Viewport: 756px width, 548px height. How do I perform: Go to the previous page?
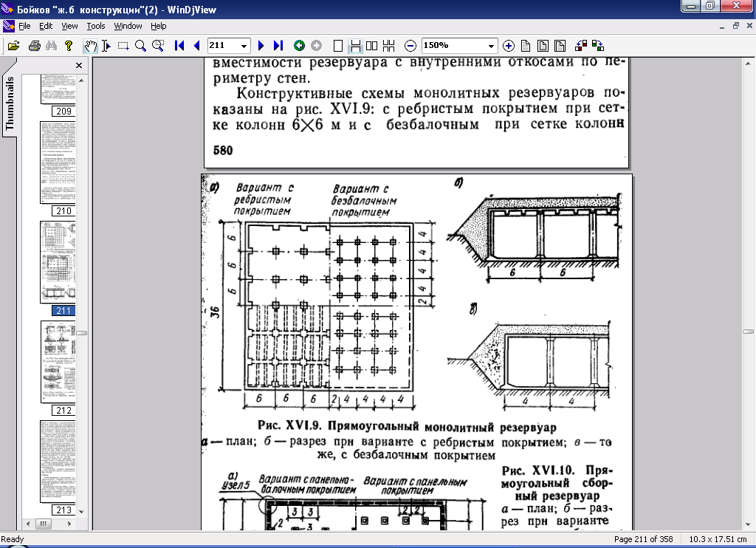tap(196, 46)
